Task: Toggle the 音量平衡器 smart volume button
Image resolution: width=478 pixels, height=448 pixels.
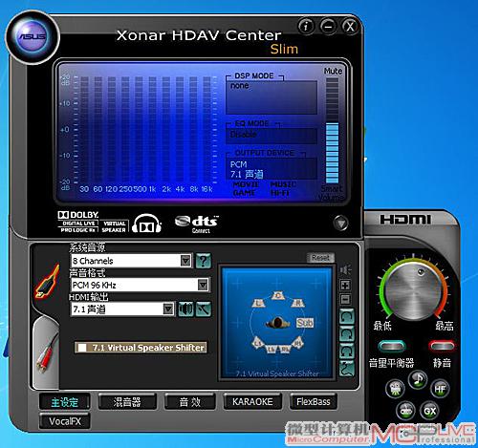Action: pos(392,346)
